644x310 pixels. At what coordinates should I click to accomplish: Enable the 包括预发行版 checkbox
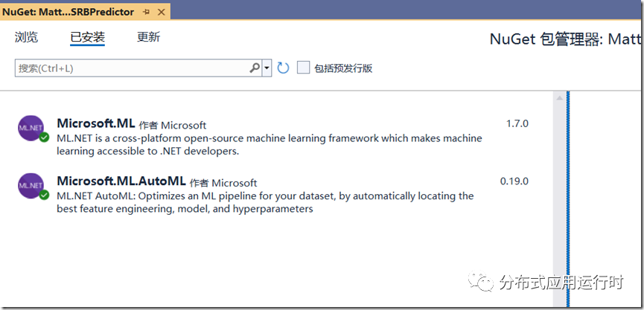coord(304,68)
